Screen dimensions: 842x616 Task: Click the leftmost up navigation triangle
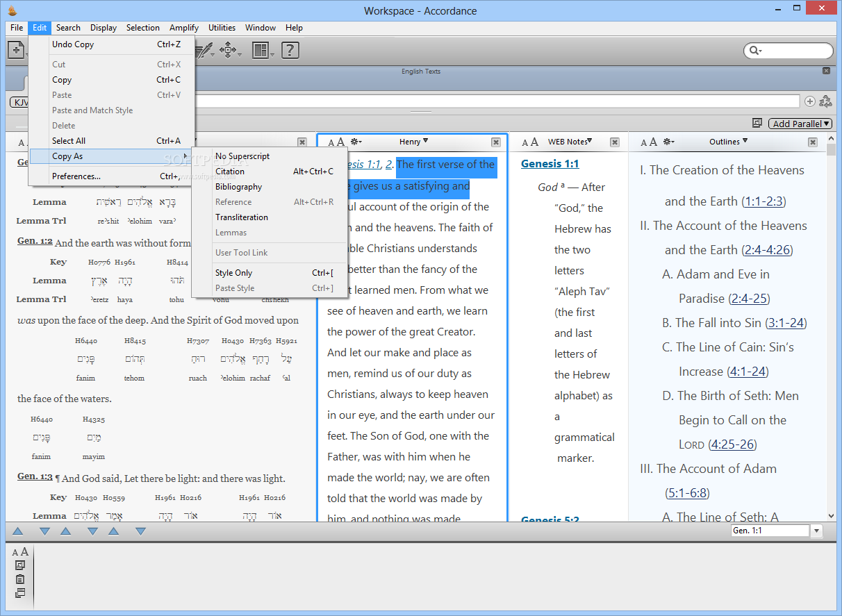click(18, 531)
